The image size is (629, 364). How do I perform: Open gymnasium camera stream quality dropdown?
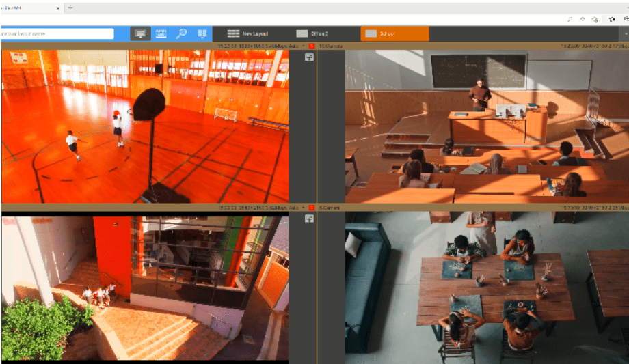point(303,46)
